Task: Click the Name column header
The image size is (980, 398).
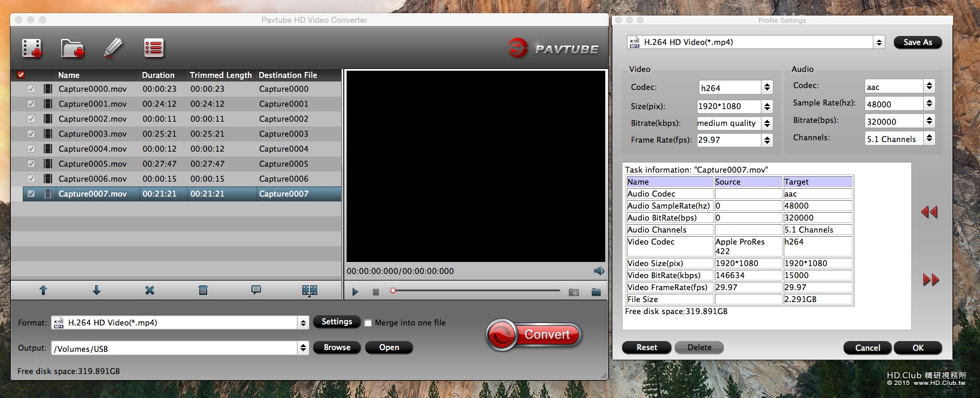Action: click(98, 75)
